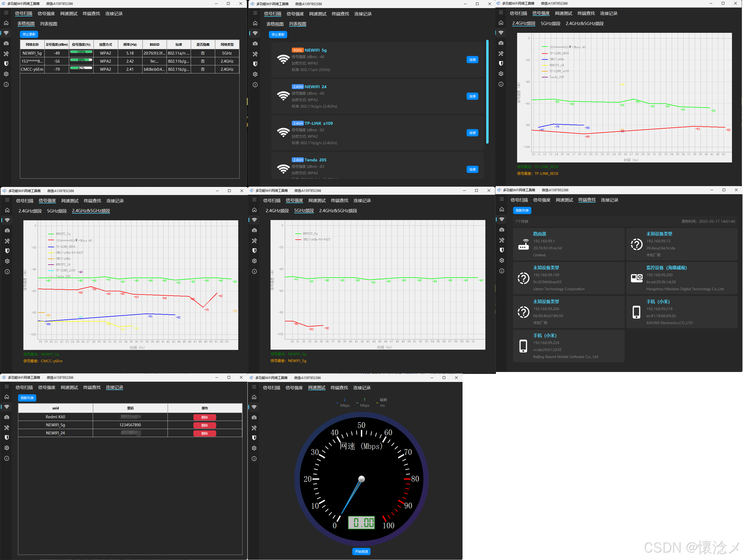The image size is (743, 560).
Task: Delete the NEWIFI_5g saved connection record
Action: (x=204, y=425)
